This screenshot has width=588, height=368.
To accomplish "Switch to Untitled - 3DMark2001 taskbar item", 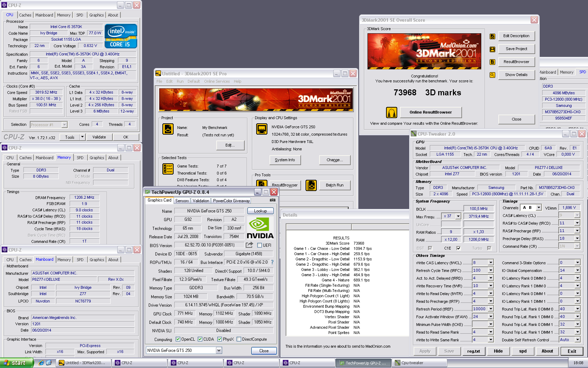I will (83, 363).
